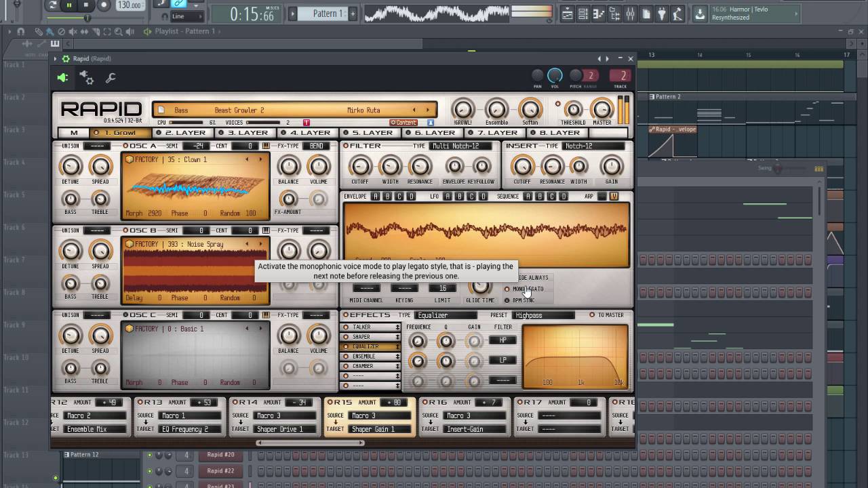868x488 pixels.
Task: Click the red T indicator near Voices meter
Action: tap(306, 123)
